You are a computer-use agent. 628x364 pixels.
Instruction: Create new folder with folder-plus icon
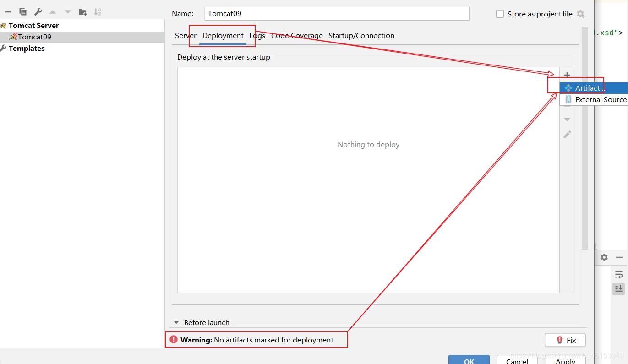83,12
